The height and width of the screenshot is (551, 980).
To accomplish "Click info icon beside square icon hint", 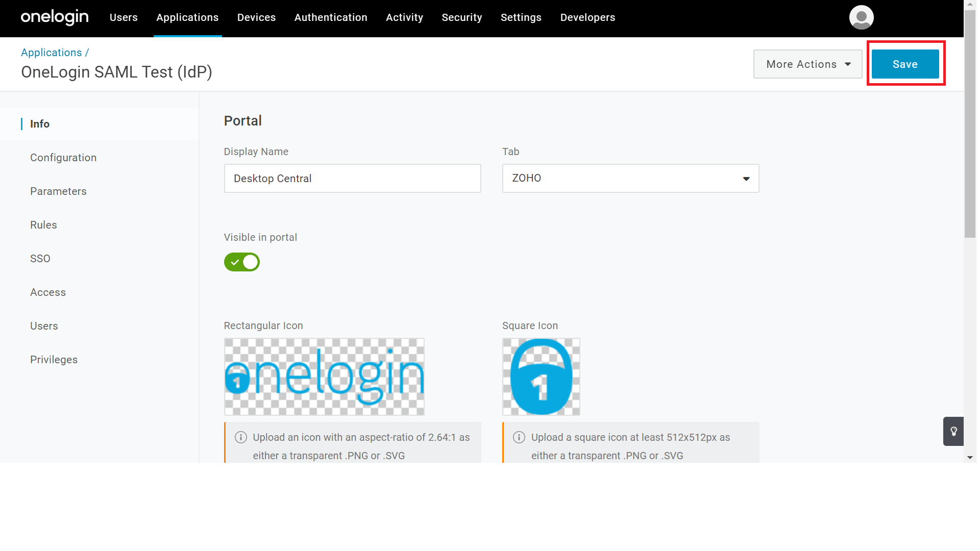I will point(519,437).
